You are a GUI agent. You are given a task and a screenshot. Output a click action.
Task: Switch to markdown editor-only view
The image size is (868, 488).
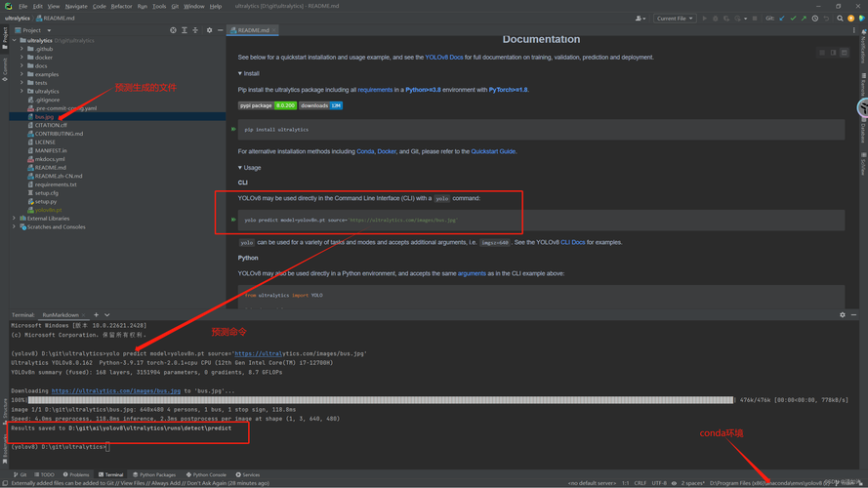822,53
